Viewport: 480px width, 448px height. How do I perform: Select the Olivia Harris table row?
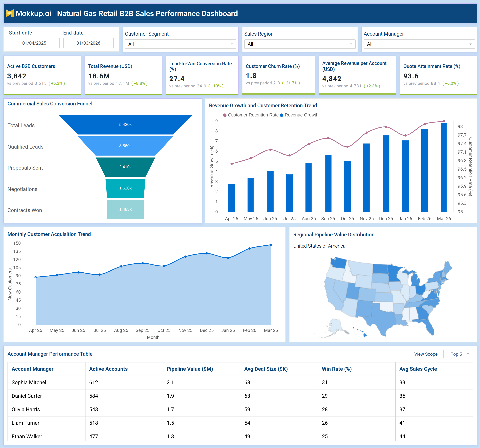pyautogui.click(x=240, y=410)
